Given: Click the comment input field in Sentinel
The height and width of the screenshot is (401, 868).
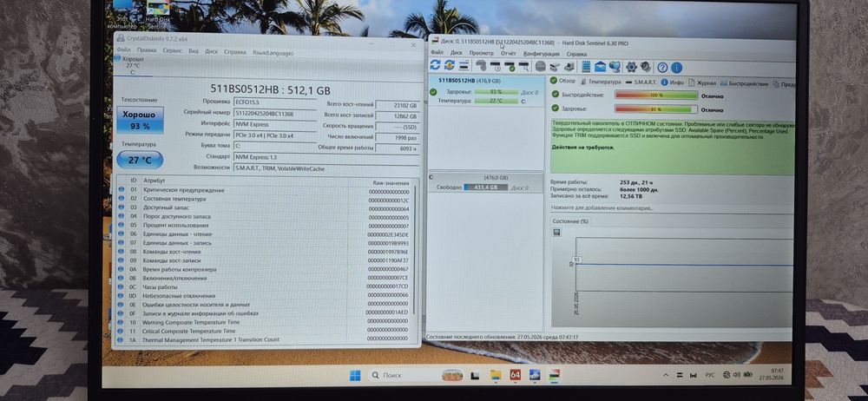Looking at the screenshot, I should click(672, 208).
